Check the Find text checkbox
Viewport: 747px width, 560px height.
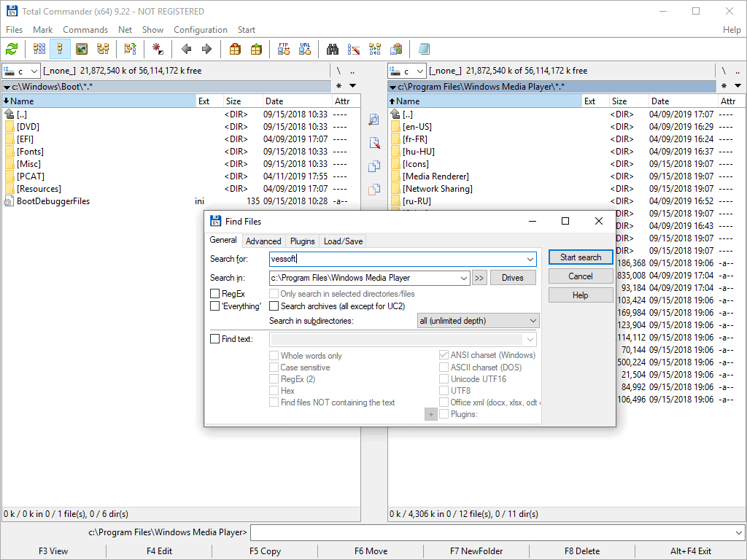[215, 339]
